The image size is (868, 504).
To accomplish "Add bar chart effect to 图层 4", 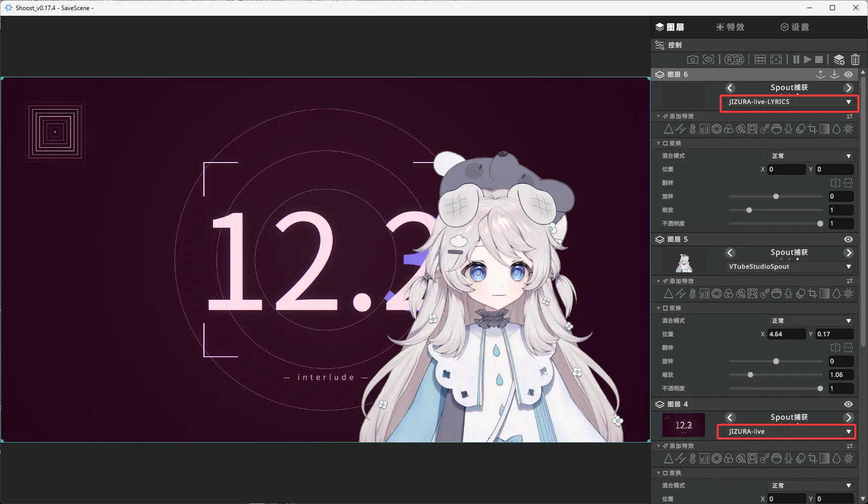I will click(704, 459).
